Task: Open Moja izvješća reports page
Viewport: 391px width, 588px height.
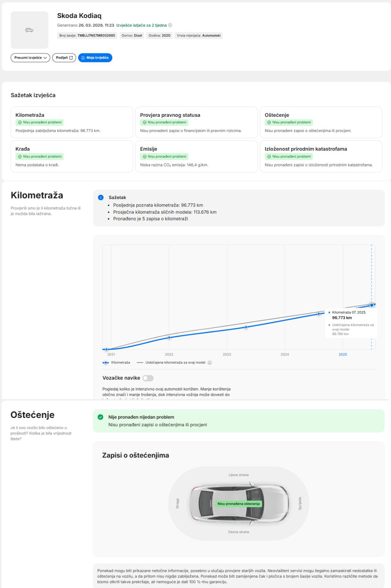Action: pos(95,58)
